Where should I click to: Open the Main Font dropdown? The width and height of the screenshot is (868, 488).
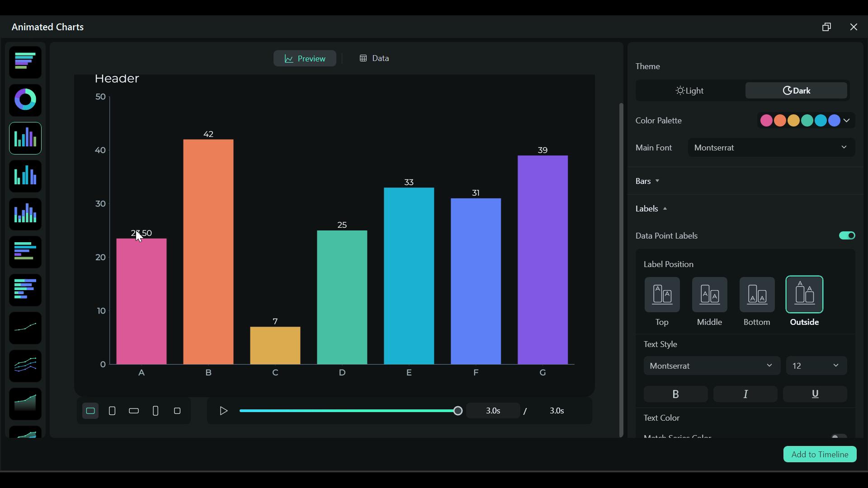[772, 148]
